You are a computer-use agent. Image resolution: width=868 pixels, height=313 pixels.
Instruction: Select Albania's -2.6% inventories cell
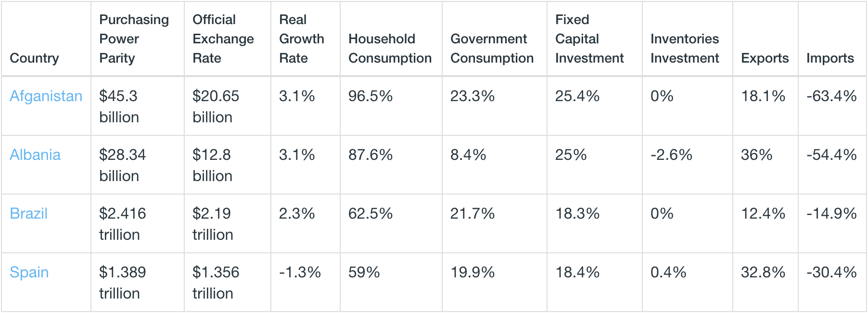click(x=671, y=155)
